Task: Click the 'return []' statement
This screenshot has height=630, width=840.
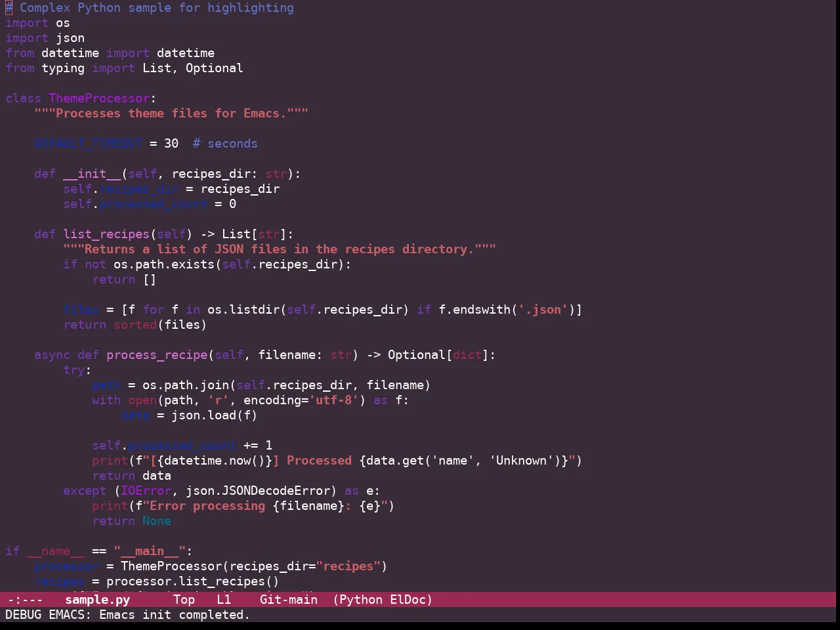Action: tap(124, 280)
